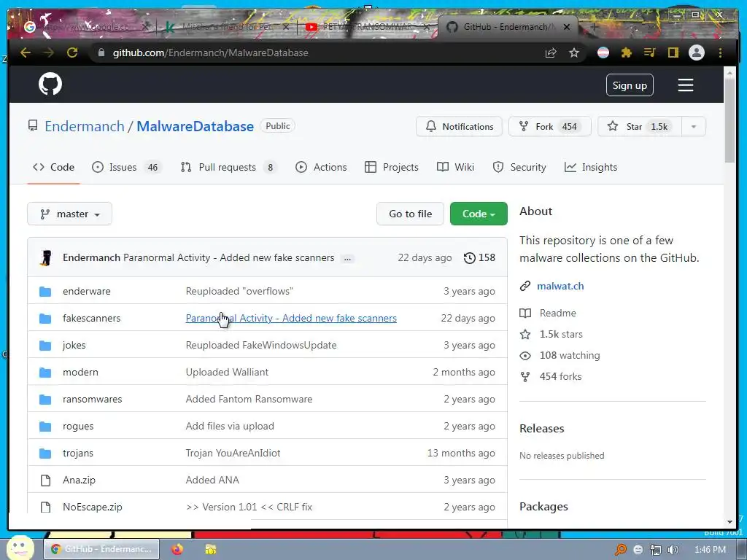This screenshot has width=747, height=560.
Task: Open the Security tab
Action: click(519, 167)
